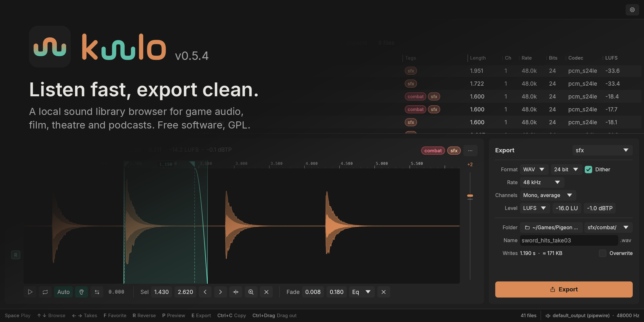The width and height of the screenshot is (644, 322).
Task: Toggle the Auto play button
Action: click(63, 292)
